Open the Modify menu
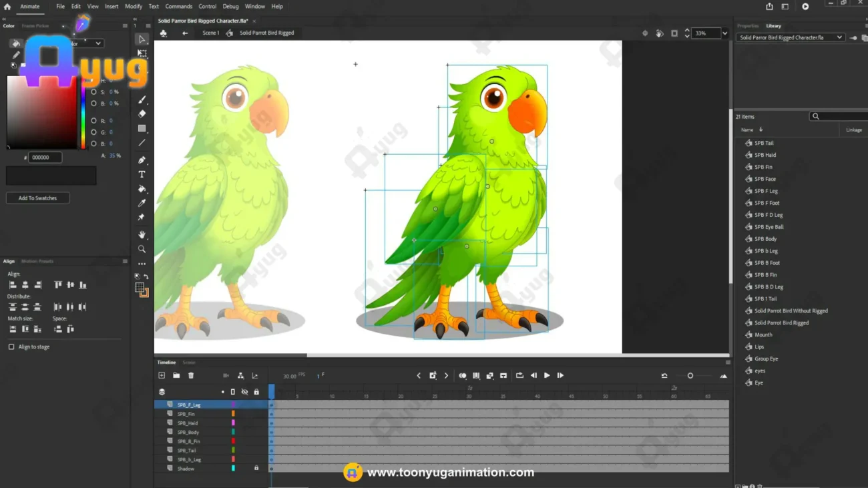 (134, 6)
